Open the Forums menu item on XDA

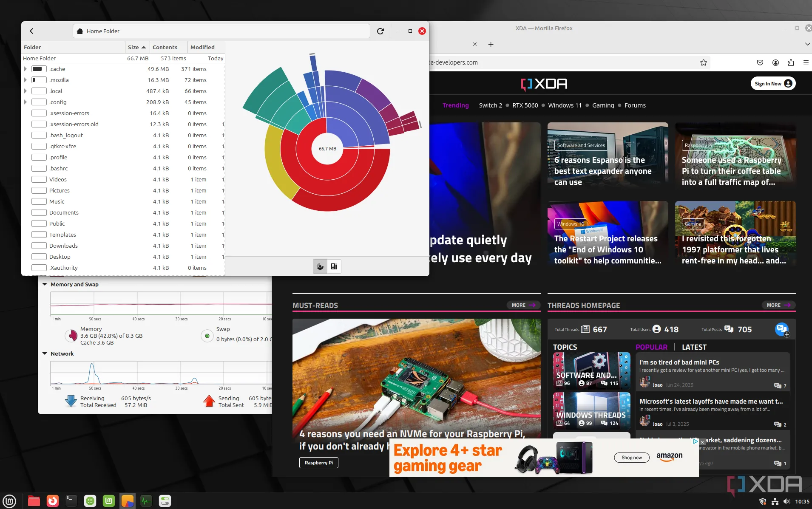point(634,105)
